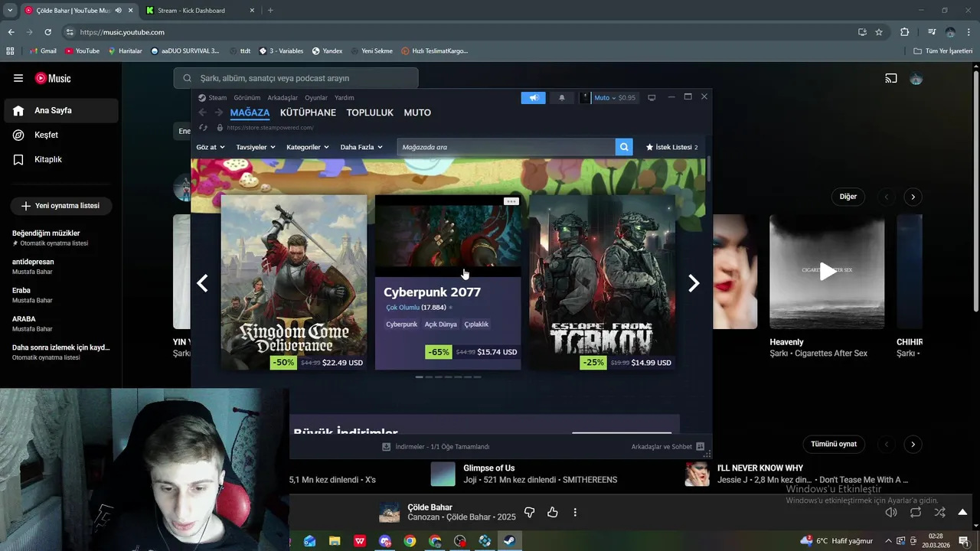Viewport: 980px width, 551px height.
Task: Switch to KÜTÜPHANE tab in Steam
Action: pyautogui.click(x=308, y=112)
